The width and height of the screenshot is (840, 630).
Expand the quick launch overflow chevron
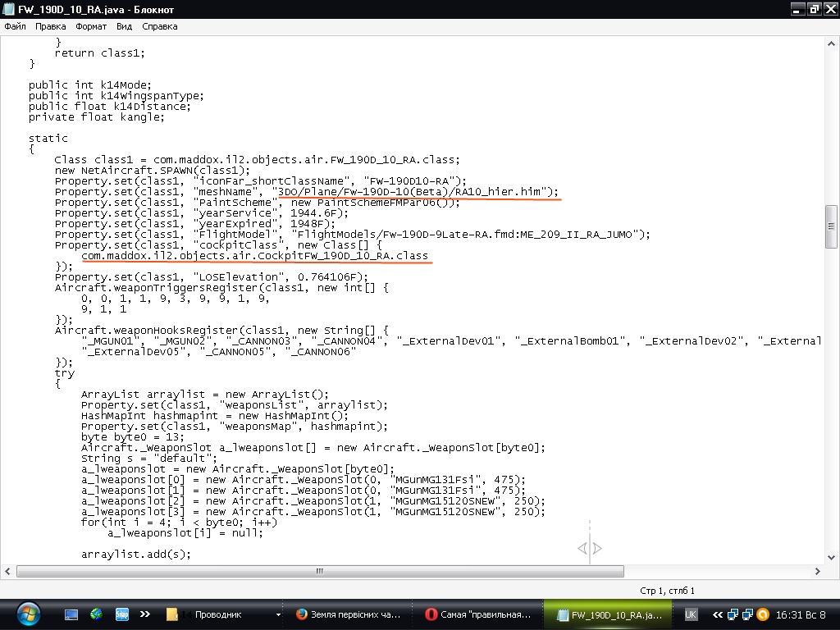[144, 614]
